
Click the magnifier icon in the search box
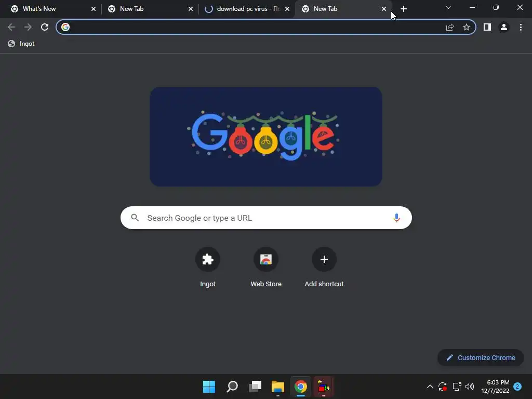135,218
